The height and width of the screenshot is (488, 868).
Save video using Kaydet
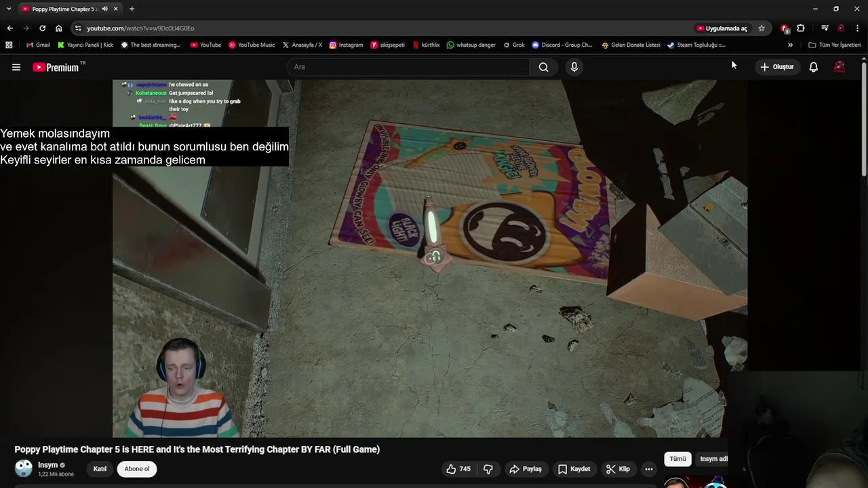pos(574,469)
